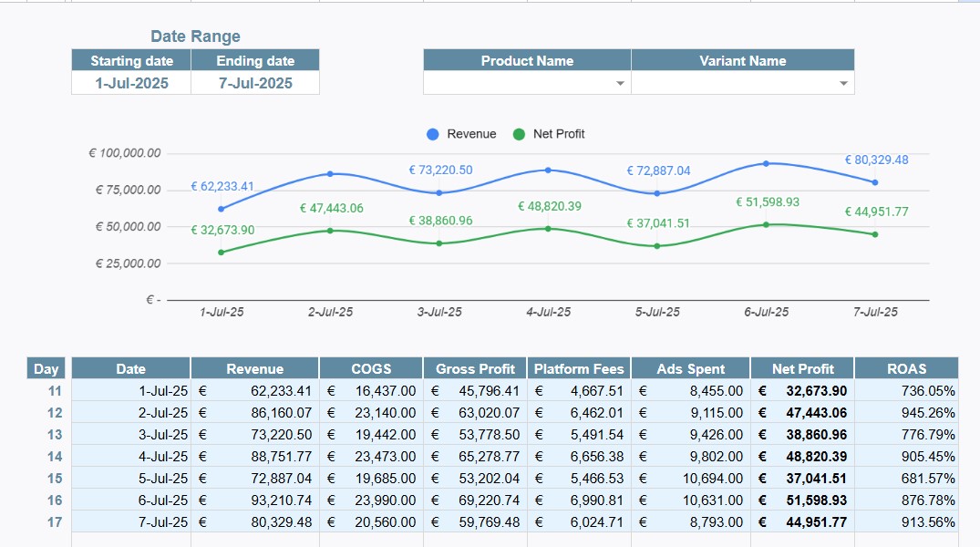Click the Date Range heading

click(x=195, y=36)
